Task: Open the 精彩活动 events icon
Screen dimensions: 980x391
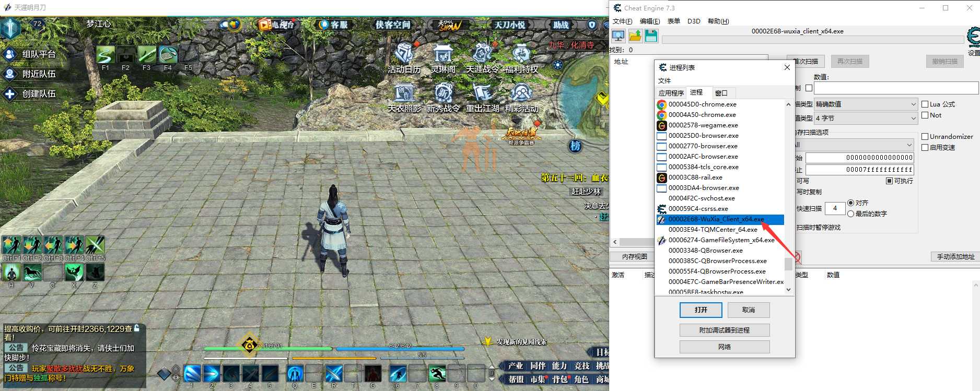Action: point(521,93)
